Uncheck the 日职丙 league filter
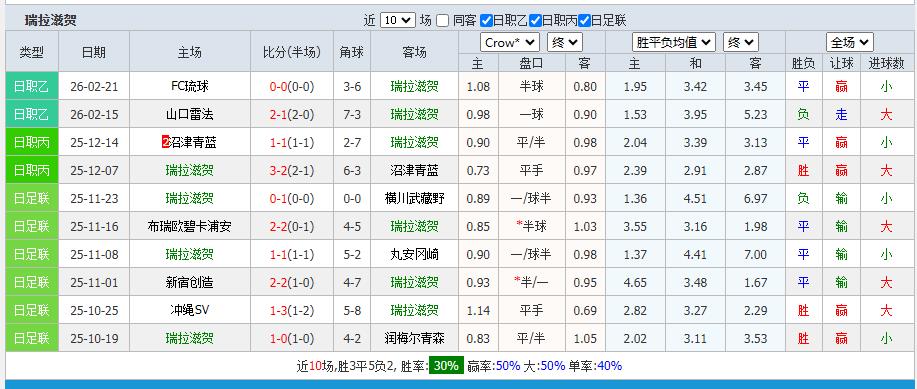Image resolution: width=917 pixels, height=389 pixels. (535, 20)
